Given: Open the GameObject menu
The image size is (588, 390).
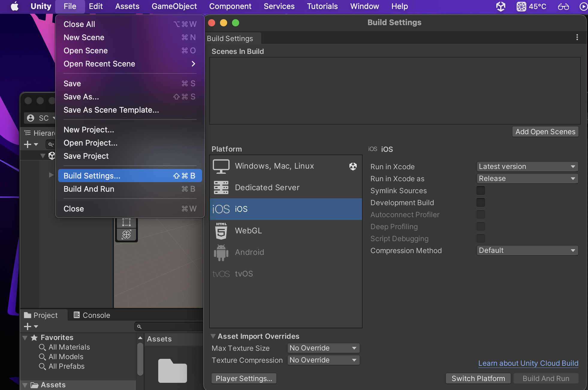Looking at the screenshot, I should tap(174, 6).
